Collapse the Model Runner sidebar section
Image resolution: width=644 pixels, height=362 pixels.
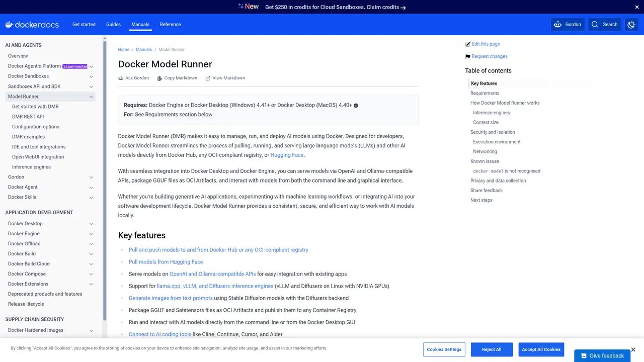[x=91, y=97]
